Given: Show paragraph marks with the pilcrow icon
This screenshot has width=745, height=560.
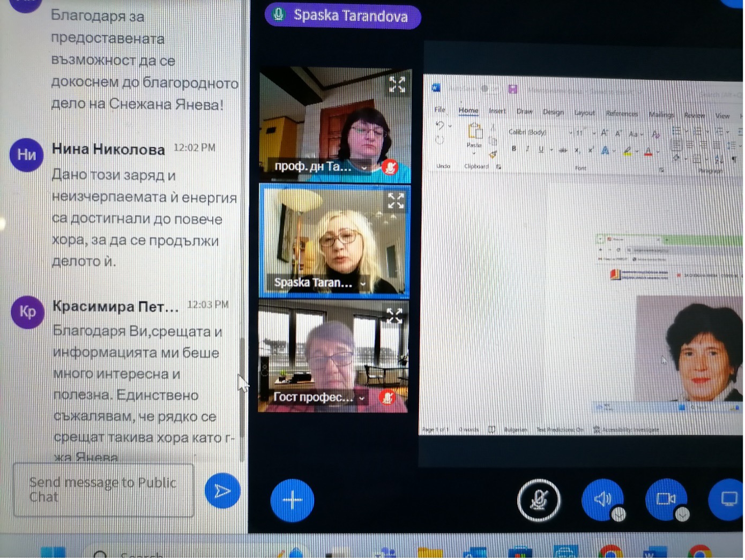Looking at the screenshot, I should [734, 160].
